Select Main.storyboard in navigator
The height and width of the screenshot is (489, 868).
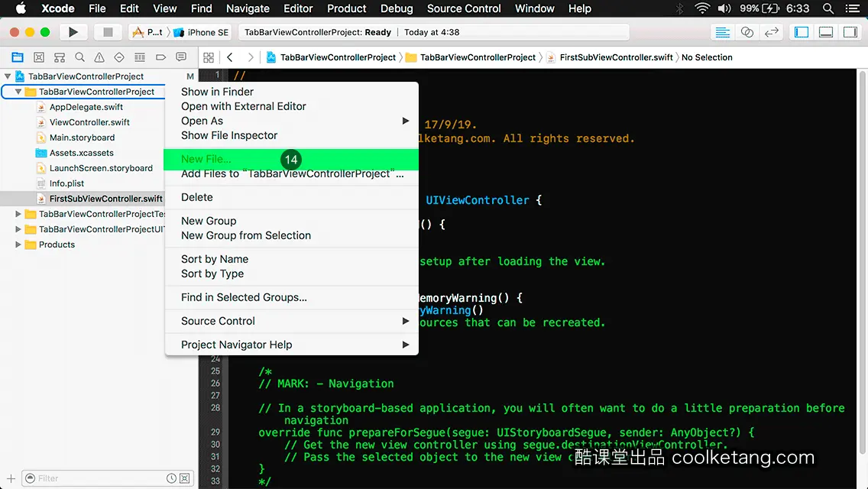coord(82,138)
